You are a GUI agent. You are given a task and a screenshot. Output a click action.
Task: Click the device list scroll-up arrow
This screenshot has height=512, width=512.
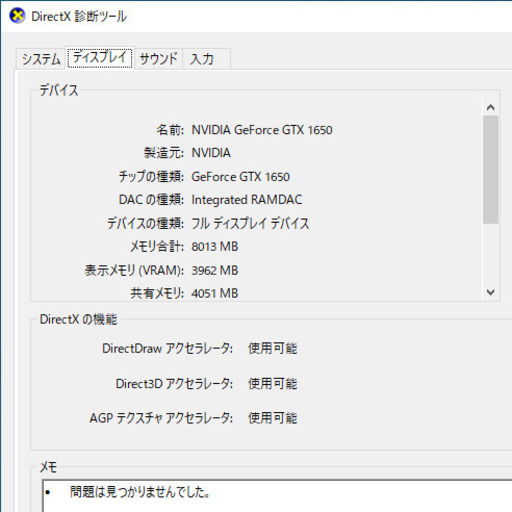point(490,107)
